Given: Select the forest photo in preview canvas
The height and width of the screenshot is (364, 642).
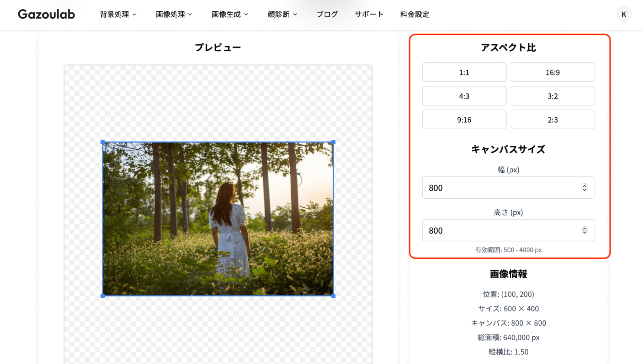Looking at the screenshot, I should [218, 219].
